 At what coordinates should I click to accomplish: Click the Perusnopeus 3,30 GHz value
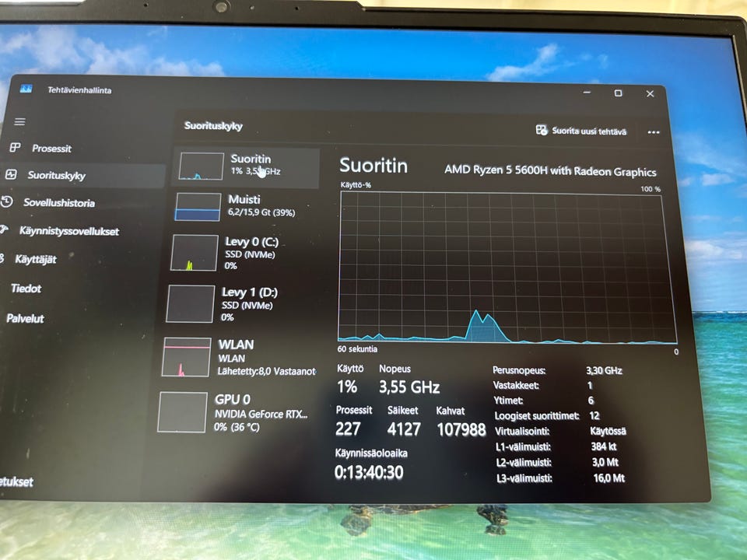click(604, 370)
